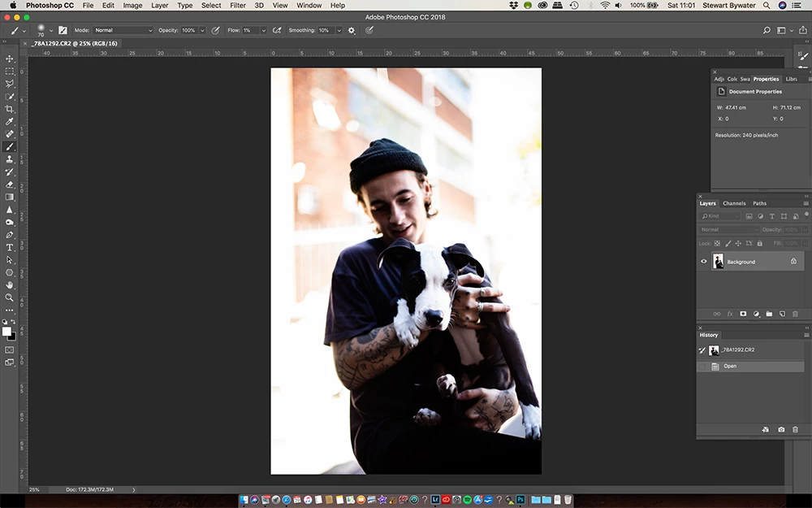Select the Ellipse shape tool
Screen dimensions: 812x508
point(9,272)
